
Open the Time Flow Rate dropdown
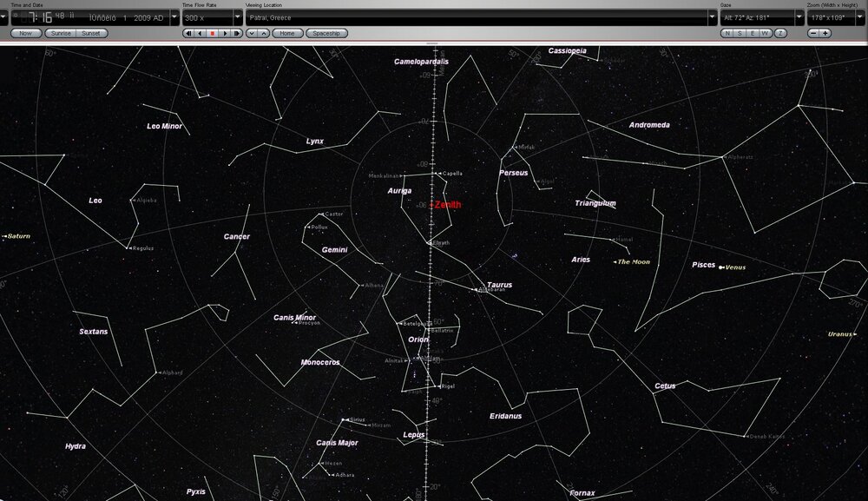pyautogui.click(x=237, y=16)
